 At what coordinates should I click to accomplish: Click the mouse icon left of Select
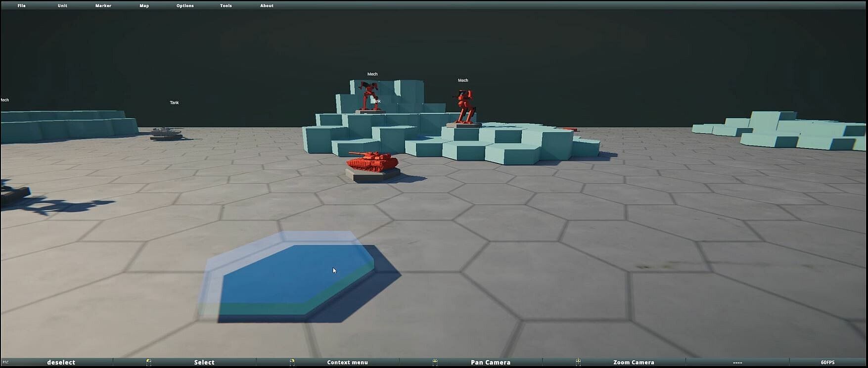coord(149,363)
